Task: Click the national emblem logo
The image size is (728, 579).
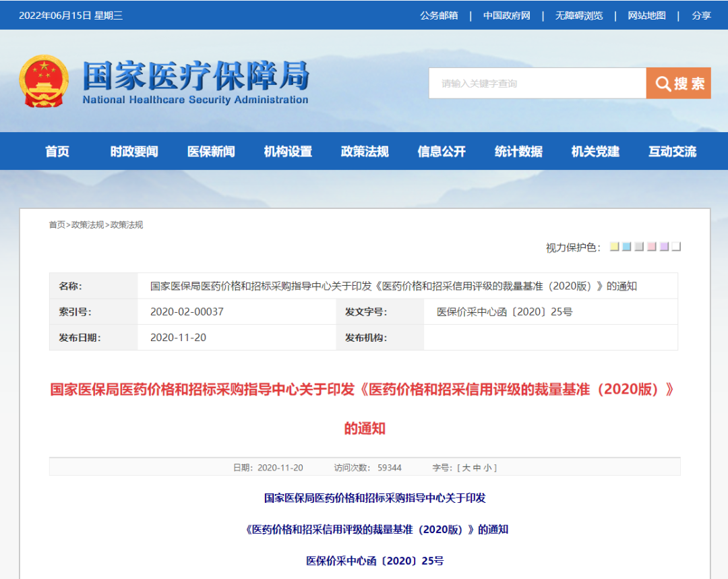Action: point(44,82)
